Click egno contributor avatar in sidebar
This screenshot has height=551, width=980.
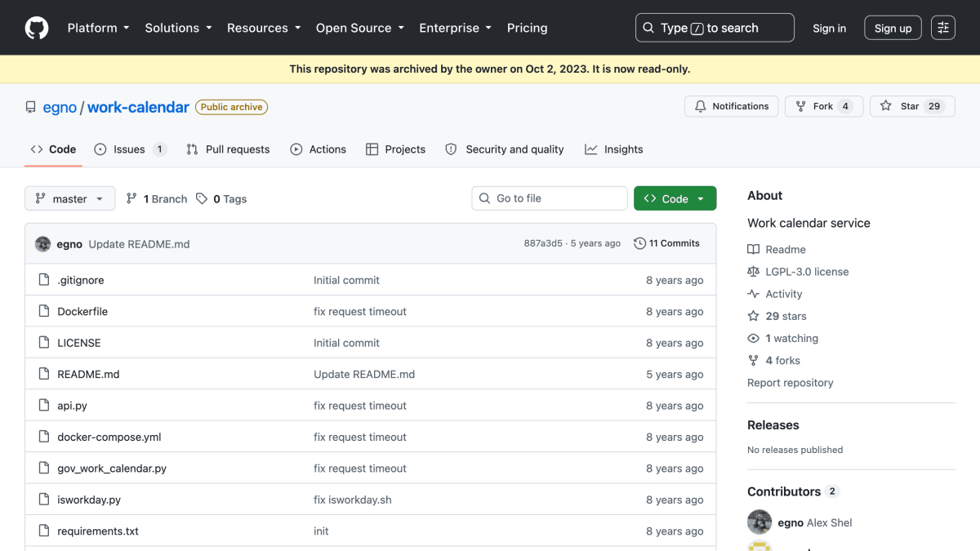(759, 522)
